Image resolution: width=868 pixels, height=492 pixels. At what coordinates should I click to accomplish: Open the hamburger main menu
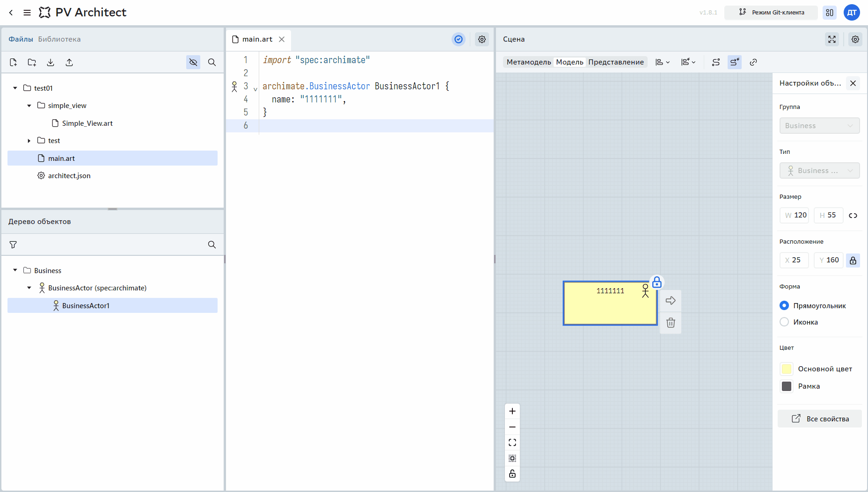click(x=27, y=13)
